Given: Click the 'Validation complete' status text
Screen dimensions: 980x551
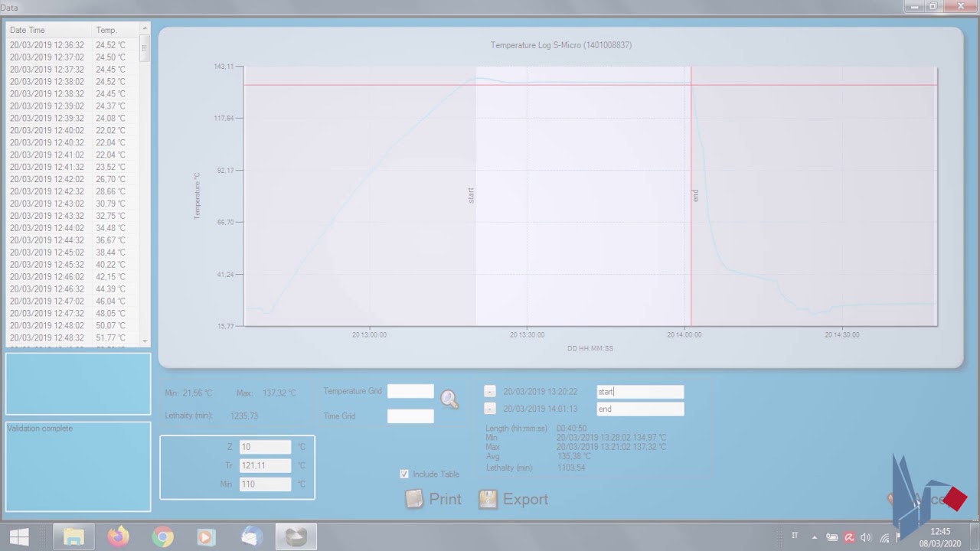Looking at the screenshot, I should (x=40, y=429).
